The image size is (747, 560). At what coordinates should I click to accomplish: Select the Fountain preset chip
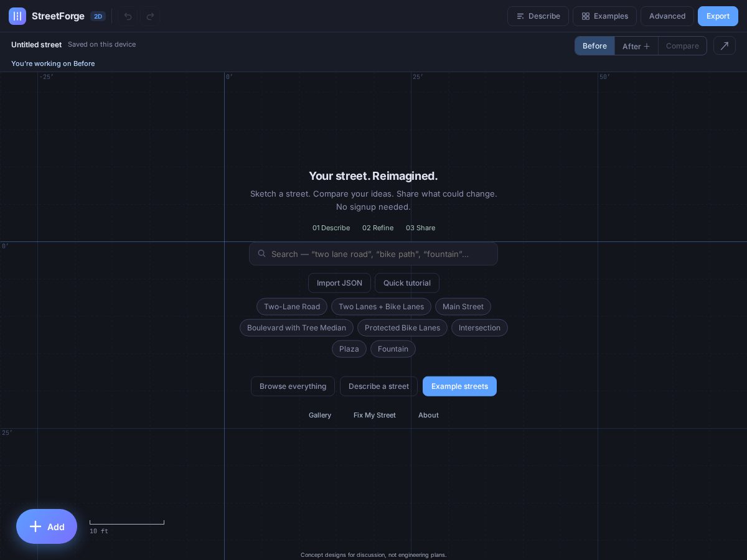coord(393,349)
